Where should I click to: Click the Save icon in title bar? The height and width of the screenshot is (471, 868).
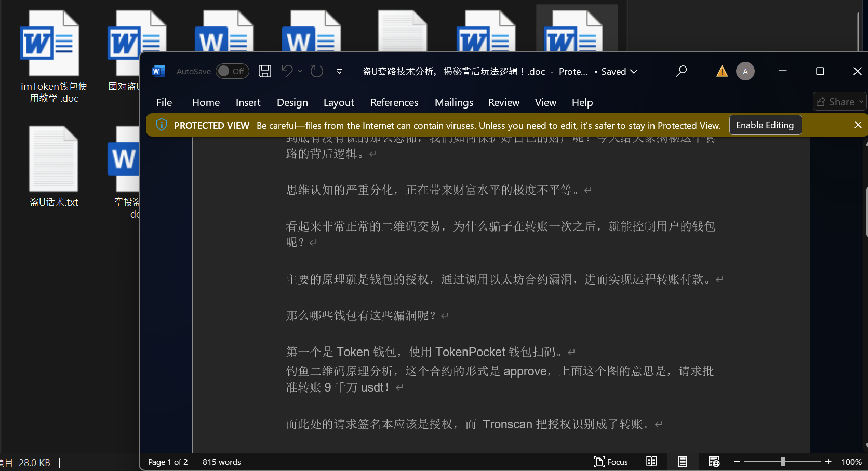[265, 71]
